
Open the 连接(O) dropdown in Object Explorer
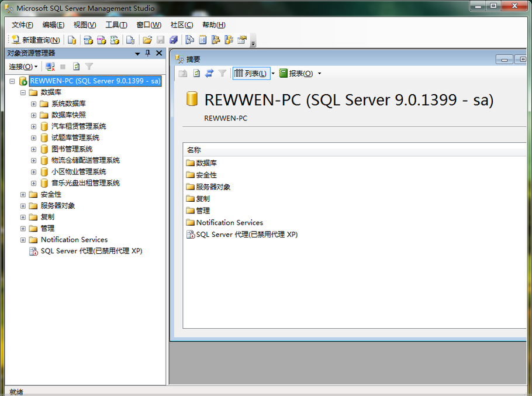(23, 67)
